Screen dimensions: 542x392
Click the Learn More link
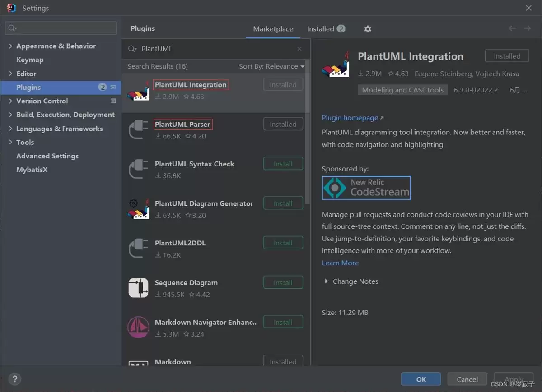[x=340, y=263]
